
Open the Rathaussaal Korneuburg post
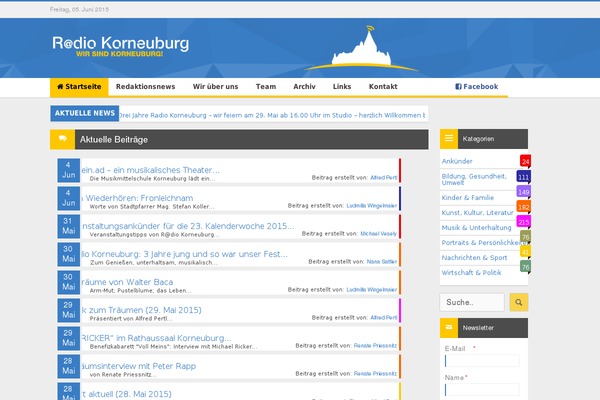156,338
